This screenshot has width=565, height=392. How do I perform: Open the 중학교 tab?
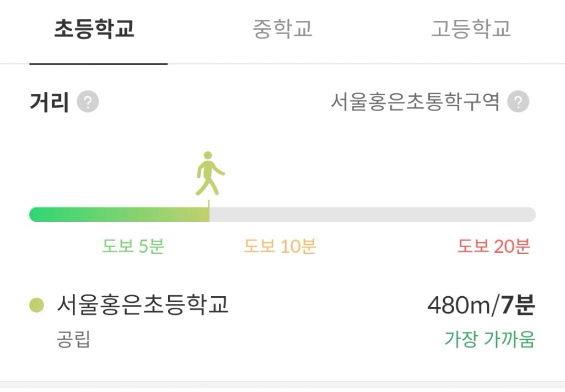tap(283, 30)
